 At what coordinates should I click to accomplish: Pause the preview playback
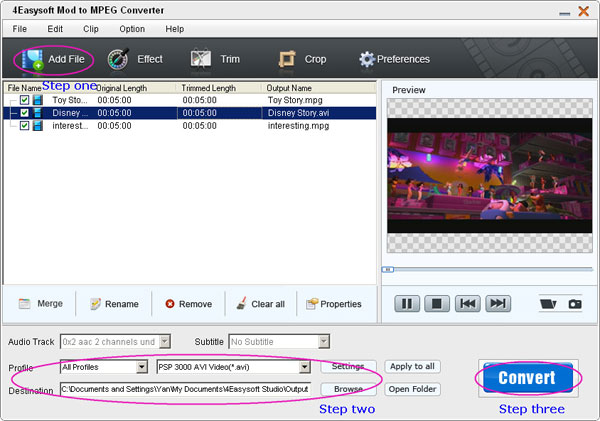click(x=407, y=304)
